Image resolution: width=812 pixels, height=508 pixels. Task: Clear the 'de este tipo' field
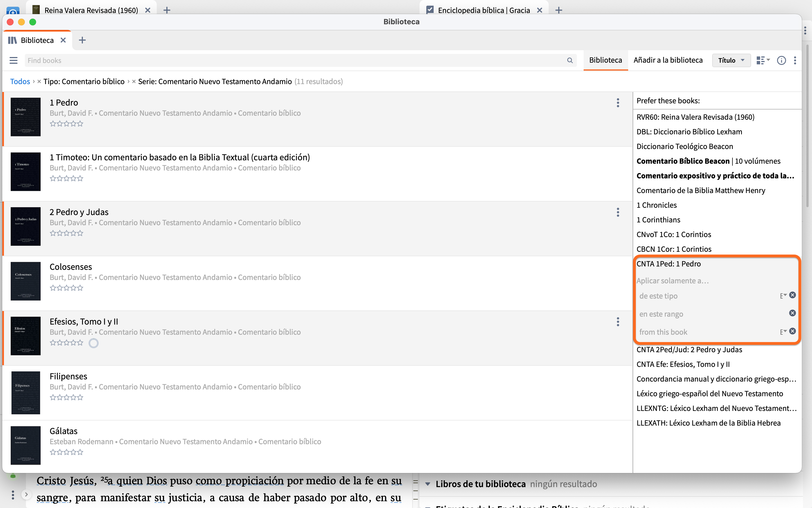coord(793,295)
